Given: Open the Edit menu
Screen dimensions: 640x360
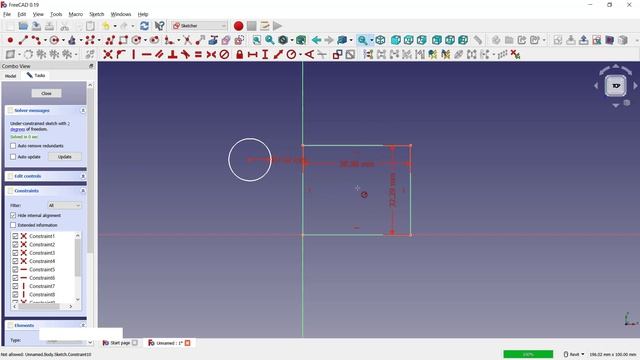Looking at the screenshot, I should click(22, 14).
